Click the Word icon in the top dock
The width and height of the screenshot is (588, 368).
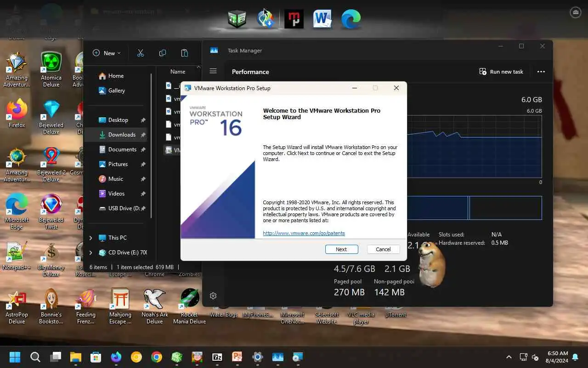point(322,19)
